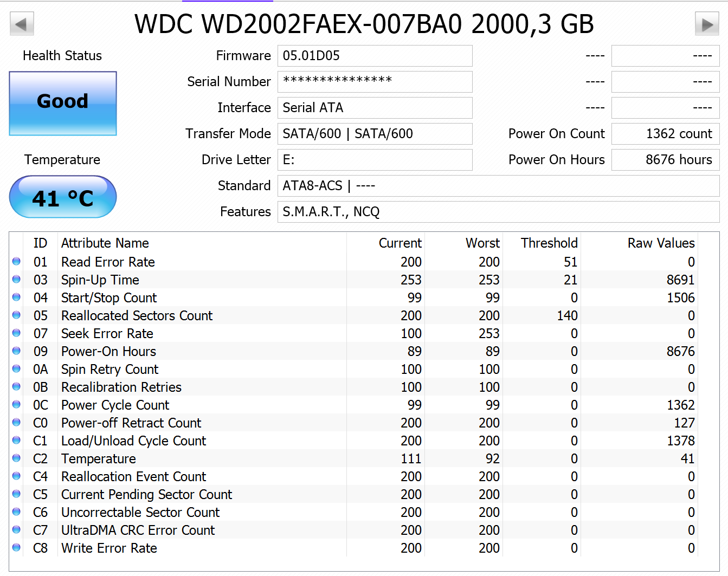Click raw value 127 for Power-off Retract

[x=685, y=423]
